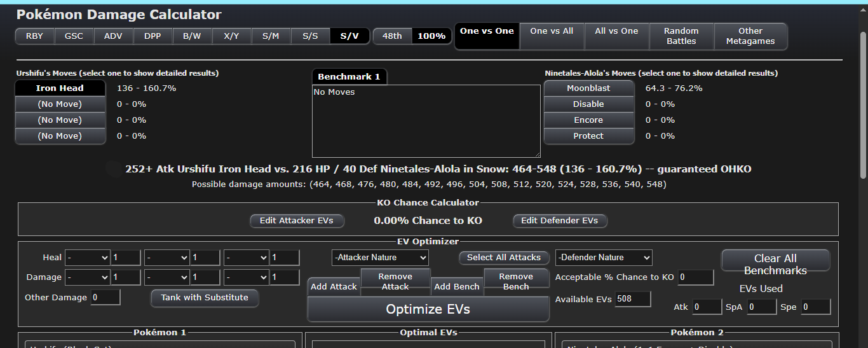Image resolution: width=868 pixels, height=348 pixels.
Task: Set the level to 48th
Action: coord(392,36)
